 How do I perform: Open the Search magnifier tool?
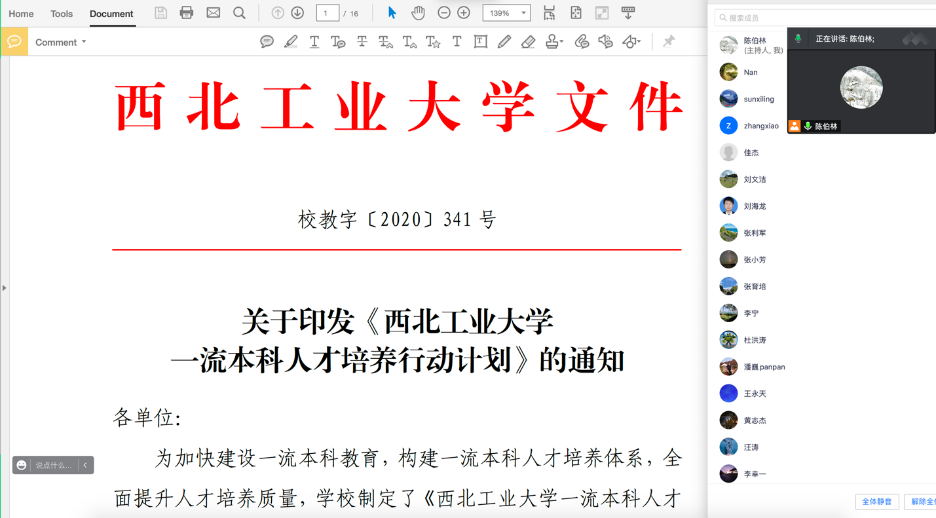point(239,13)
